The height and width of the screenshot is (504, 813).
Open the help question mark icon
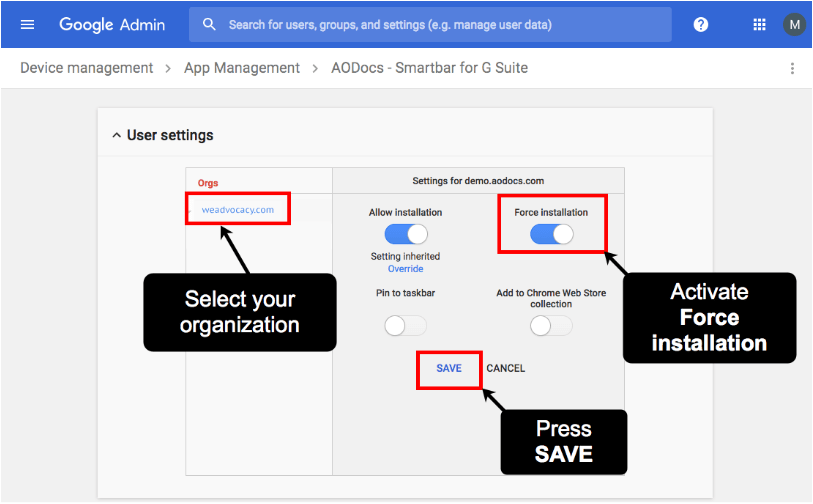(x=700, y=24)
